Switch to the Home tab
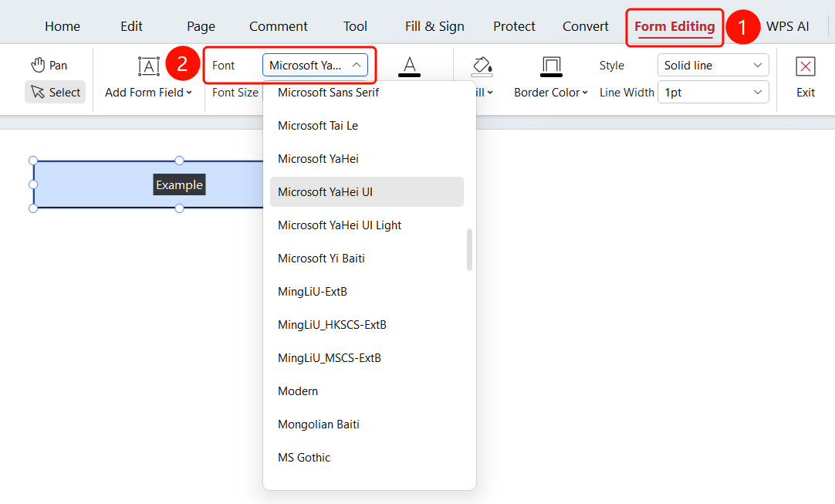This screenshot has width=835, height=504. 63,26
